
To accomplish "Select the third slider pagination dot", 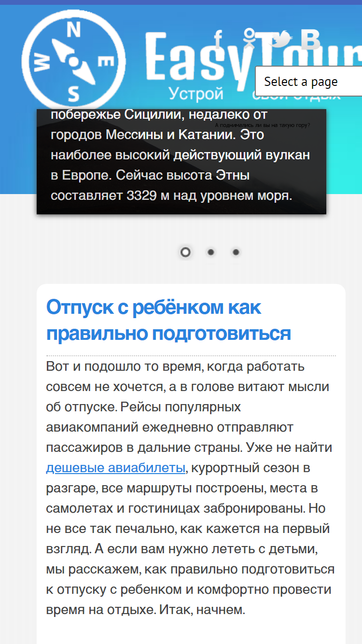I will click(x=236, y=252).
